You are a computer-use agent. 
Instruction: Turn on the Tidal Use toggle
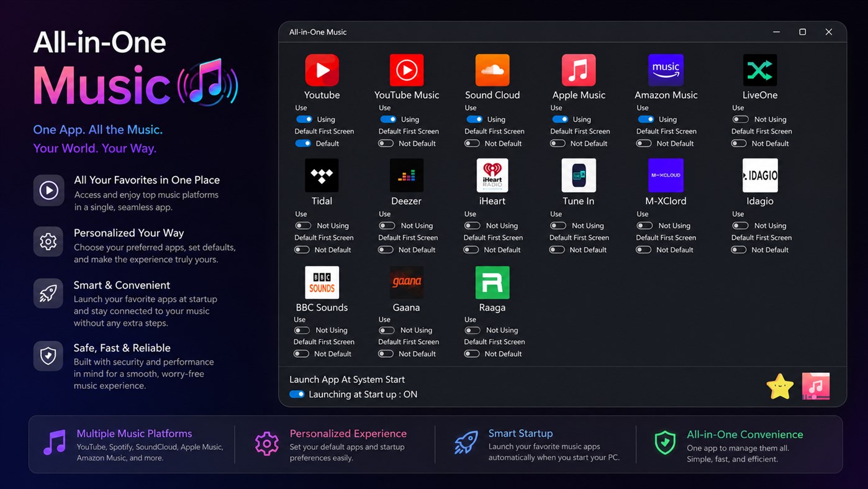click(x=303, y=226)
